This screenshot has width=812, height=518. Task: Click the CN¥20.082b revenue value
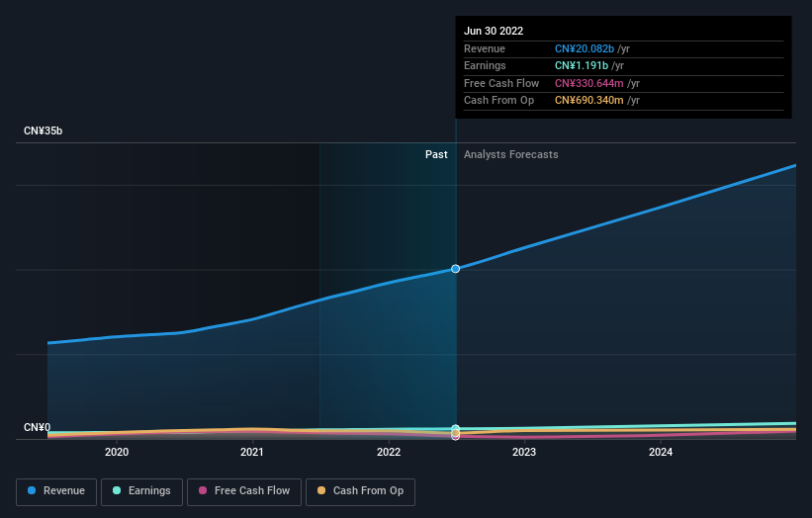click(585, 48)
